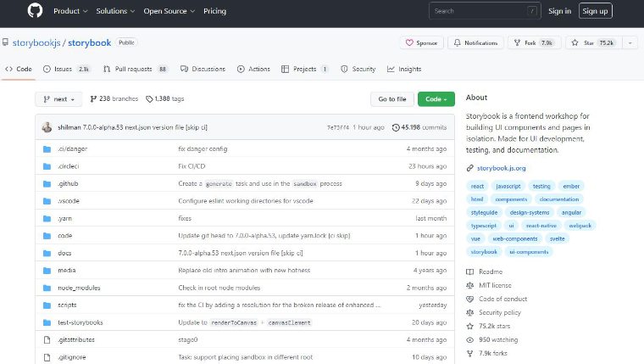Open the MIT license link

coord(495,285)
